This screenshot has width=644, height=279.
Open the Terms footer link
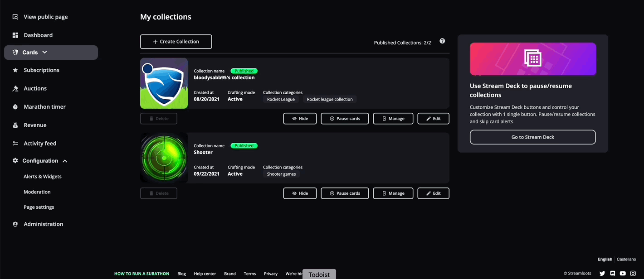[x=250, y=274]
